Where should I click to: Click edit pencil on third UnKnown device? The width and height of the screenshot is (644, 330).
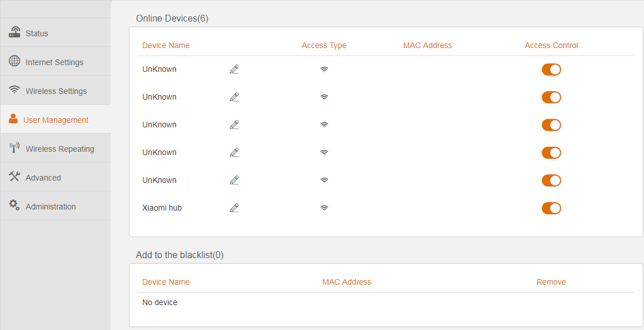[x=234, y=125]
